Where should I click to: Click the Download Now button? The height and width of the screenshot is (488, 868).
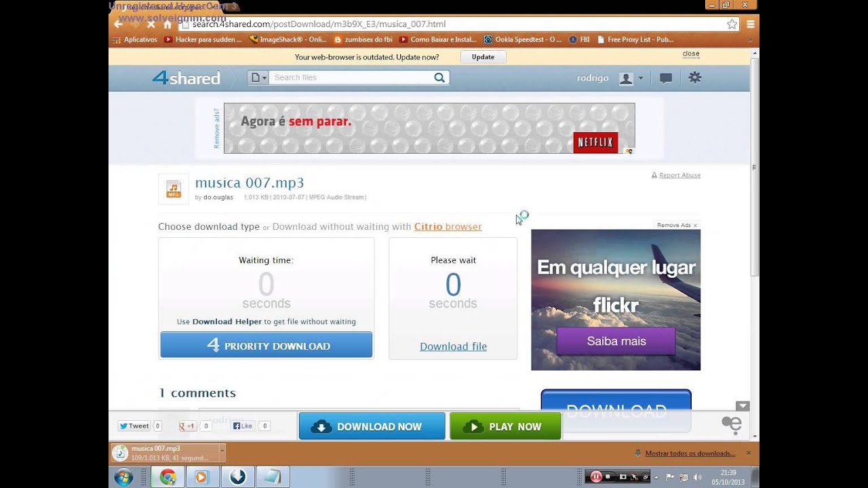point(372,426)
